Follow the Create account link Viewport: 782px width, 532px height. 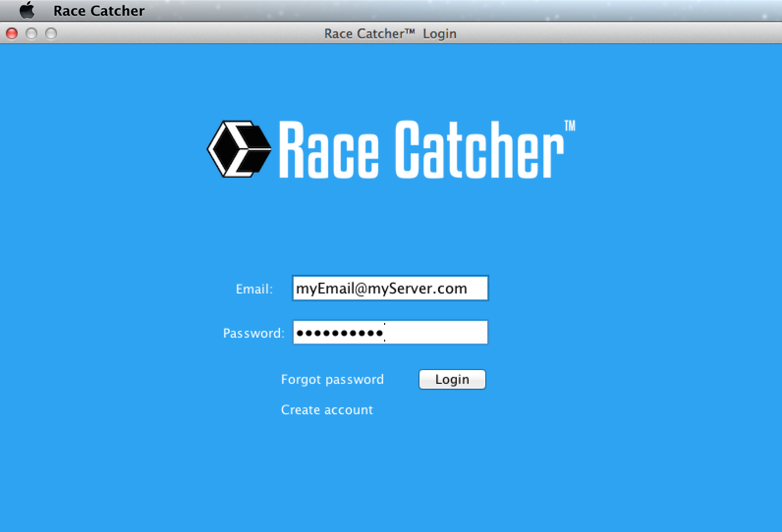click(x=327, y=410)
